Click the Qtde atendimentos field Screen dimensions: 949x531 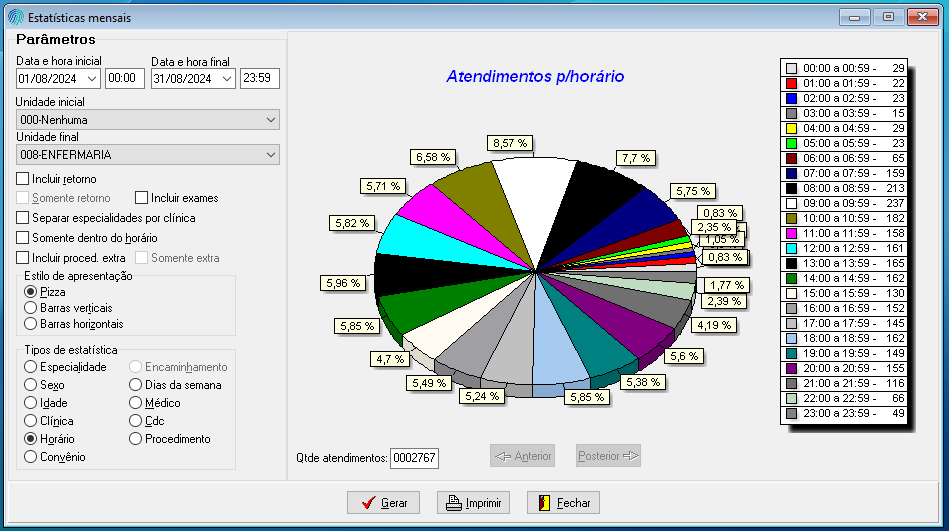(414, 457)
